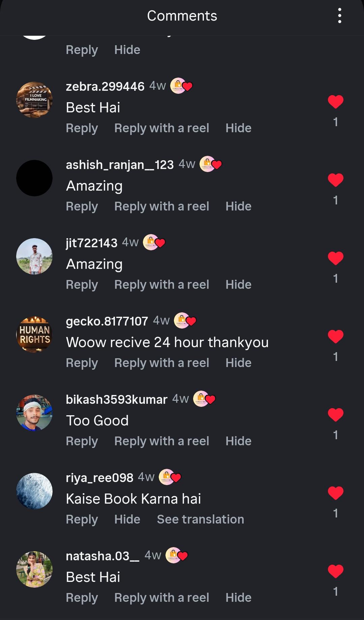The height and width of the screenshot is (620, 364).
Task: Tap heart icon on bikash3593kumar's comment
Action: point(336,415)
